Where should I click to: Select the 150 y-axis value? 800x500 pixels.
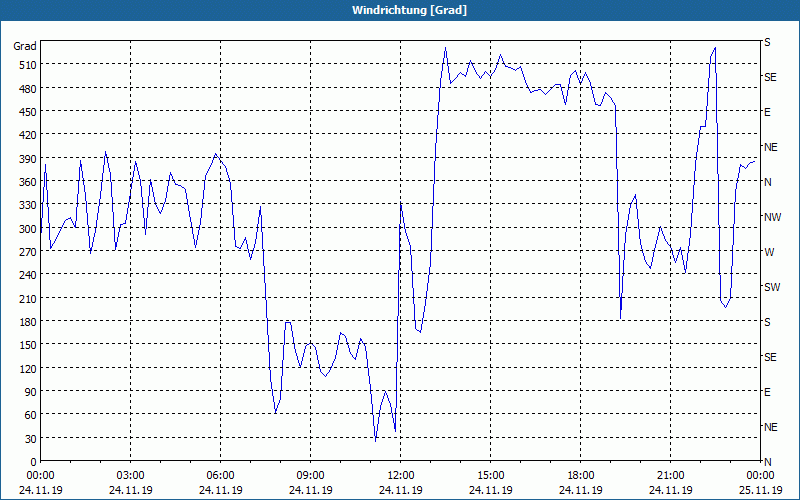(28, 345)
